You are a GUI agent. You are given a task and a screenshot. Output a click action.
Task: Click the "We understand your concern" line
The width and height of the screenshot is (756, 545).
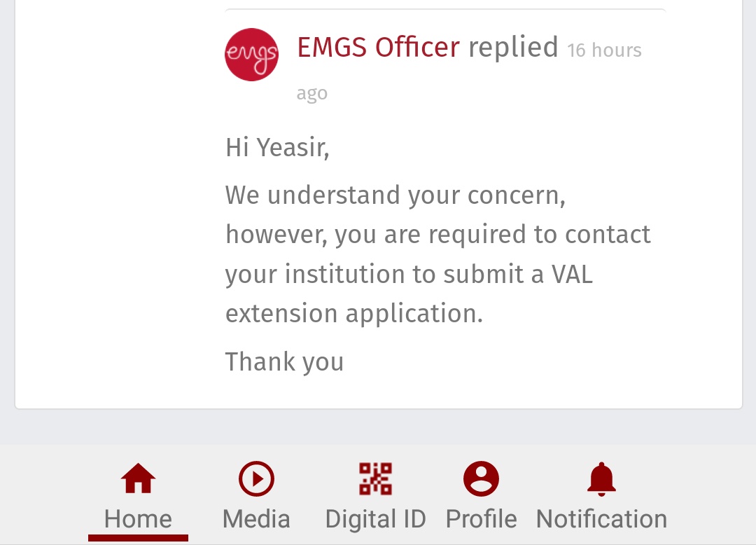click(x=395, y=195)
